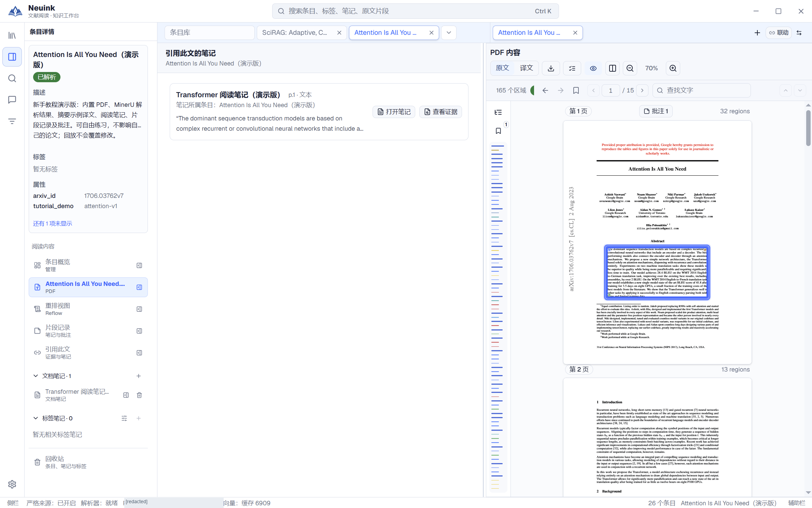The image size is (812, 508).
Task: Toggle 辅助栏 in the status bar
Action: [796, 503]
